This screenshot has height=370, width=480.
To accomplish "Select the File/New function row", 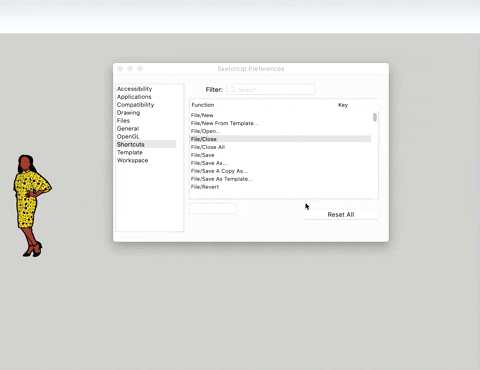I will [x=280, y=115].
